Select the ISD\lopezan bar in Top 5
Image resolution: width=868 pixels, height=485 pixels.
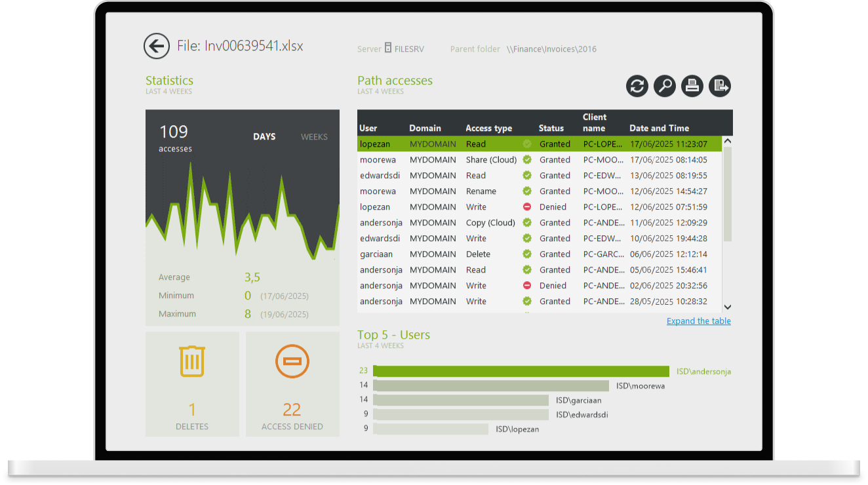[431, 429]
